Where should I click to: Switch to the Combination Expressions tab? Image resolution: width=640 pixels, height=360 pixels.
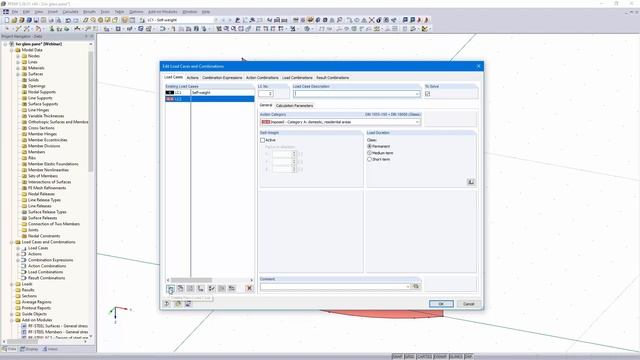pos(222,78)
